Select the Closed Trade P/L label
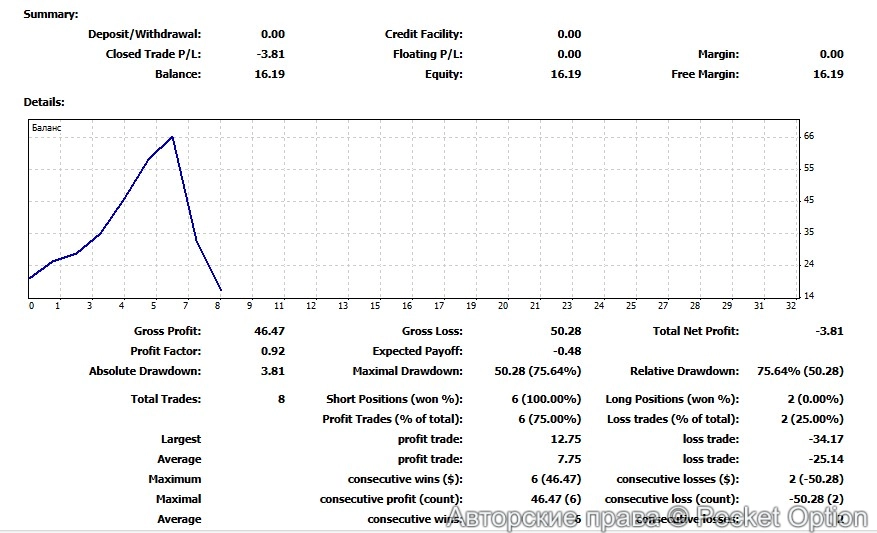This screenshot has height=533, width=877. pyautogui.click(x=153, y=54)
